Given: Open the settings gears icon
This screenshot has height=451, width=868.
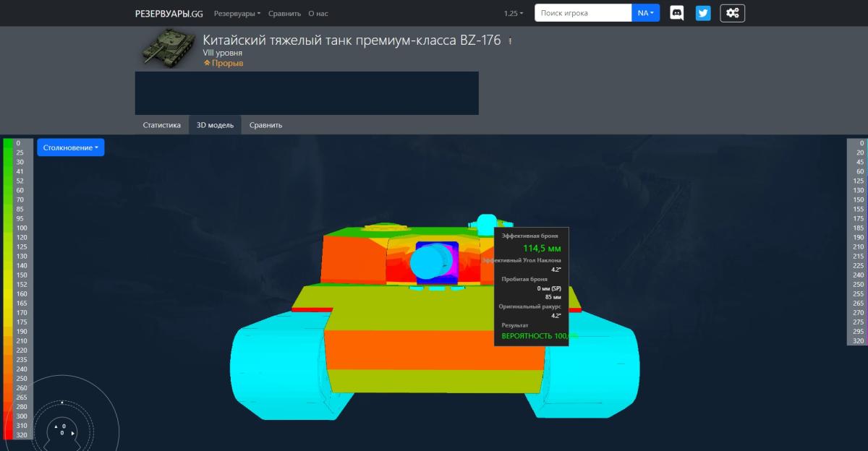Looking at the screenshot, I should [732, 13].
